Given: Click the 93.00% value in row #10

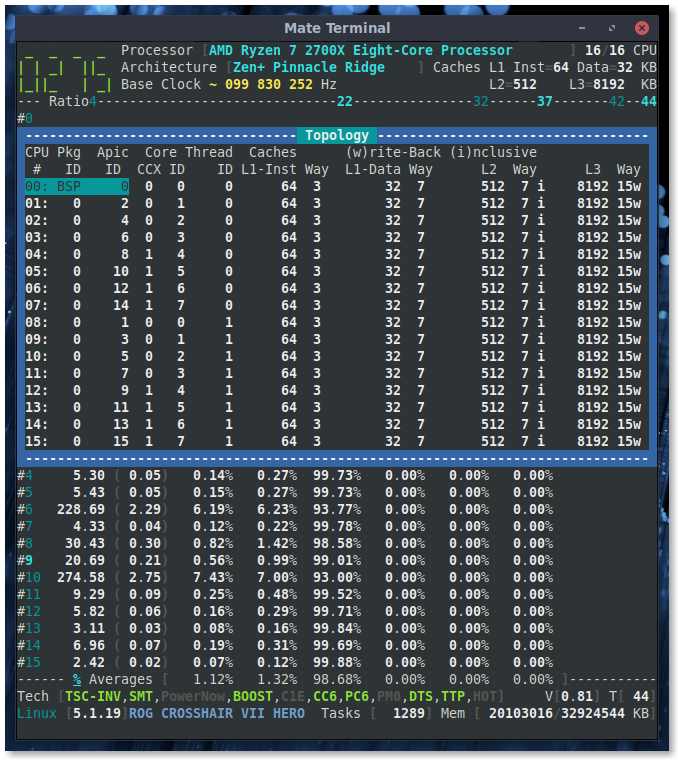Looking at the screenshot, I should (x=337, y=577).
